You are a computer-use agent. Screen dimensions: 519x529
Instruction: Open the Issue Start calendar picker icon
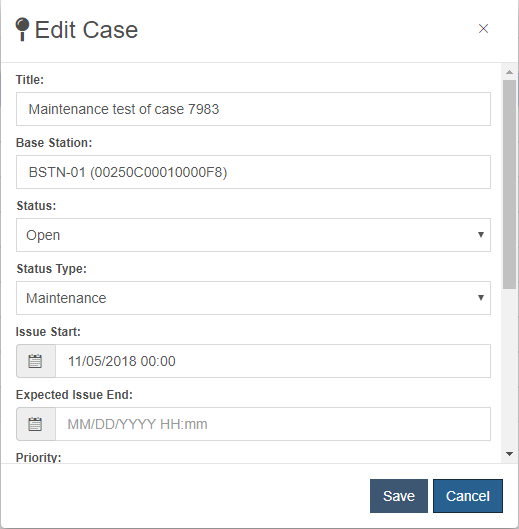(x=36, y=361)
